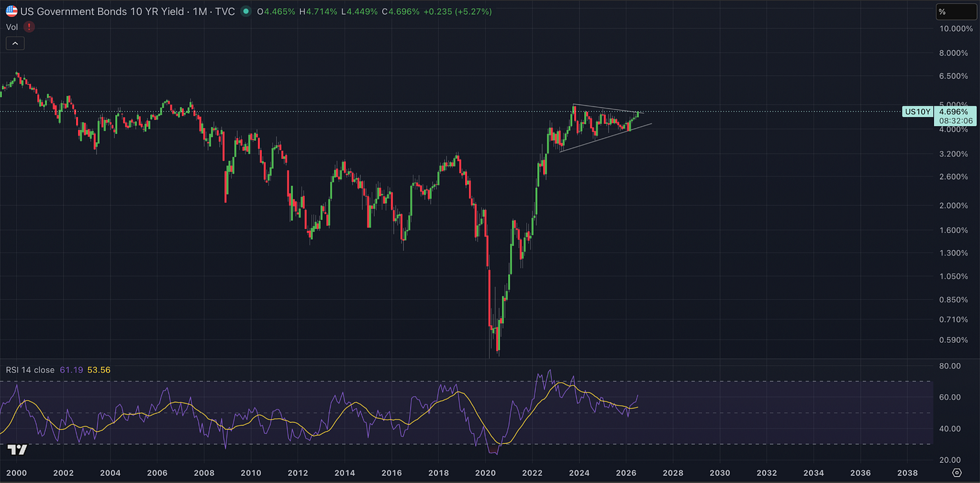Click the RSI 14 close indicator label
Image resolution: width=980 pixels, height=483 pixels.
[32, 369]
